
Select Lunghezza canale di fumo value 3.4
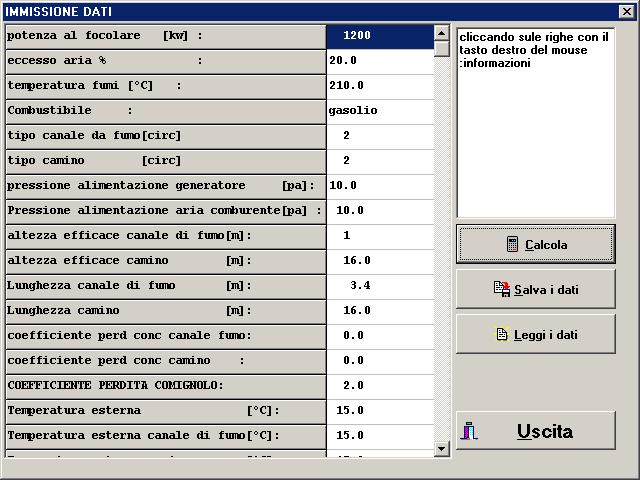click(x=380, y=286)
